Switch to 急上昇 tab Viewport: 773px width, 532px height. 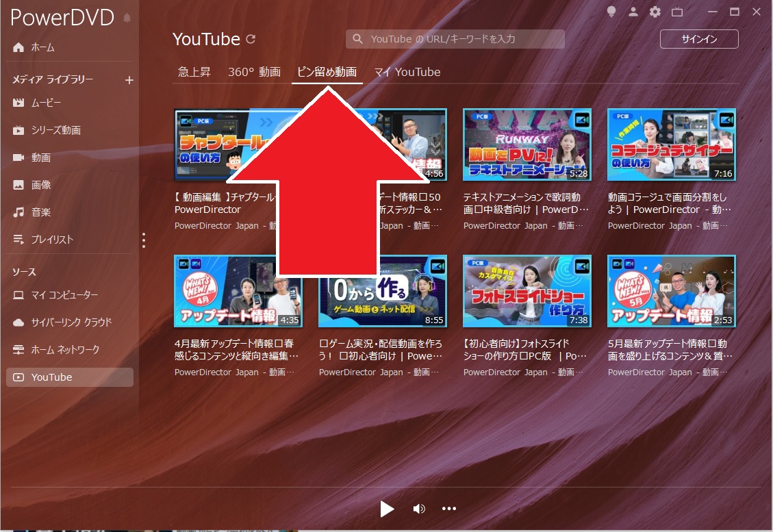(194, 72)
